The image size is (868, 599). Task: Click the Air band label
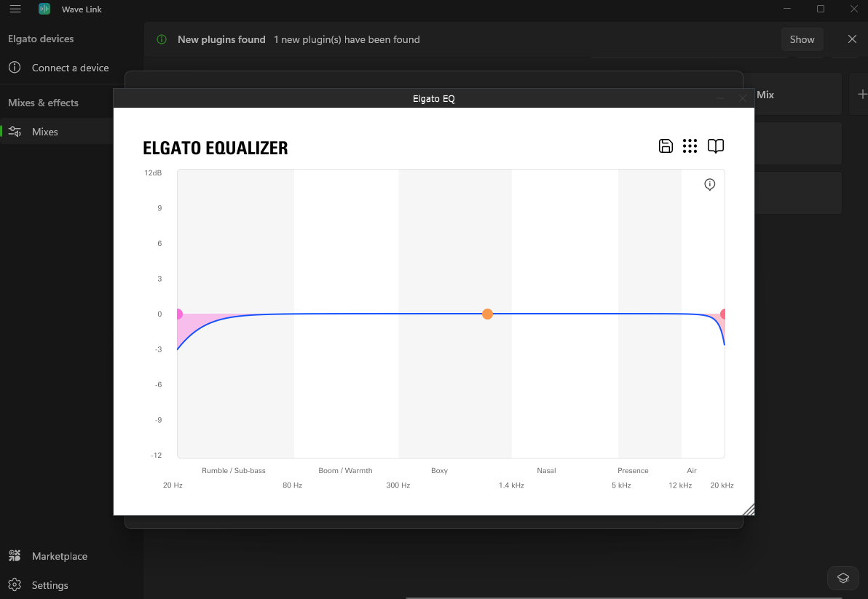coord(691,471)
